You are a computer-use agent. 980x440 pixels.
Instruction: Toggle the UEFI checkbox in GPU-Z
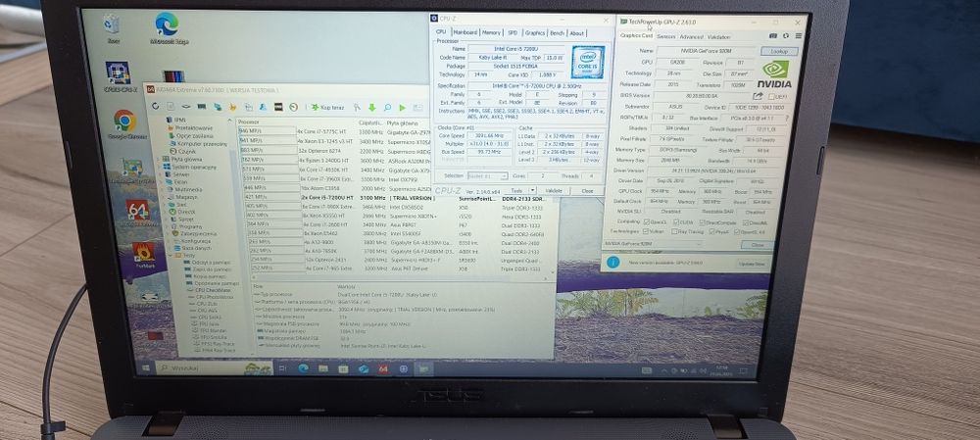point(772,97)
